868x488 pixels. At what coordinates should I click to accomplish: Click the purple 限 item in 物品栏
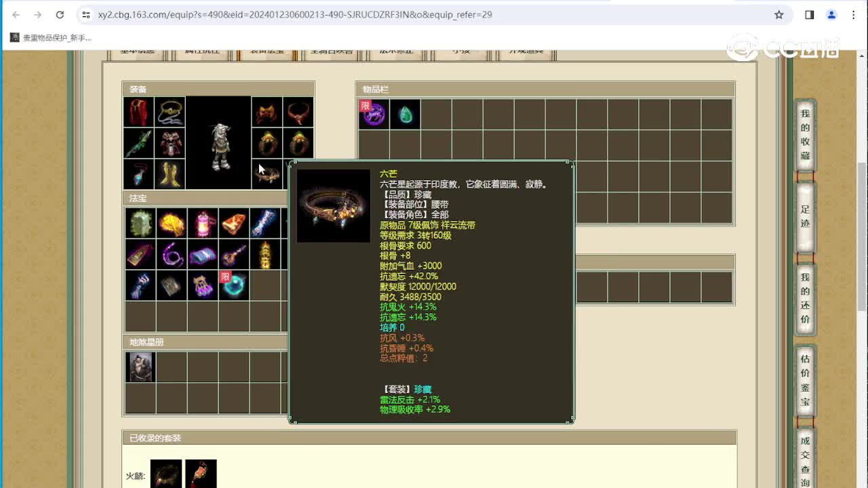click(x=374, y=115)
